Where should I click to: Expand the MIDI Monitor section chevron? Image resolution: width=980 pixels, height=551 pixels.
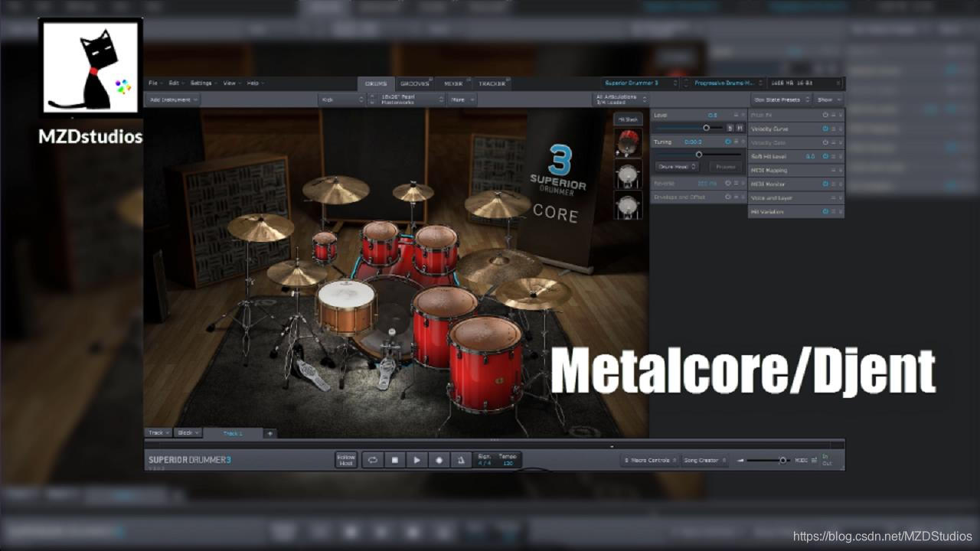pyautogui.click(x=840, y=184)
